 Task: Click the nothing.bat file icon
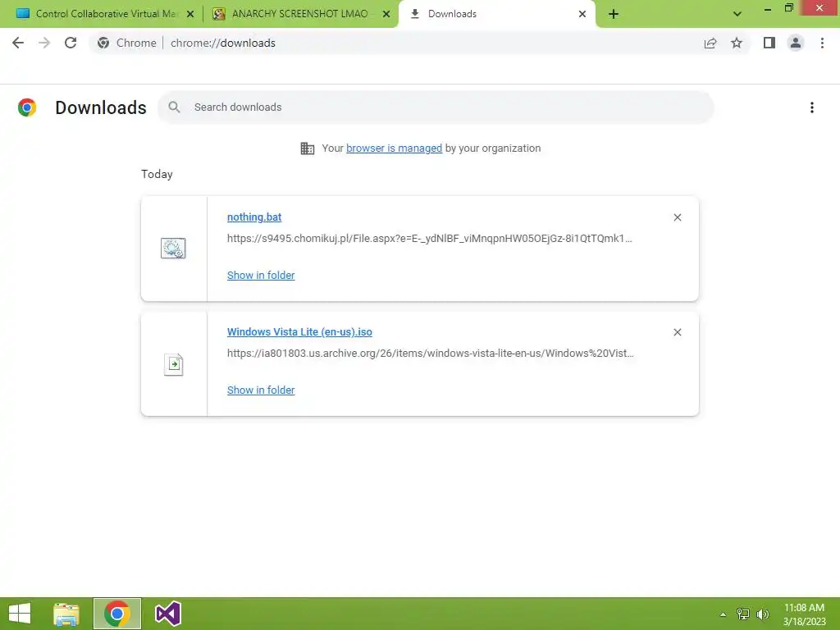tap(173, 248)
